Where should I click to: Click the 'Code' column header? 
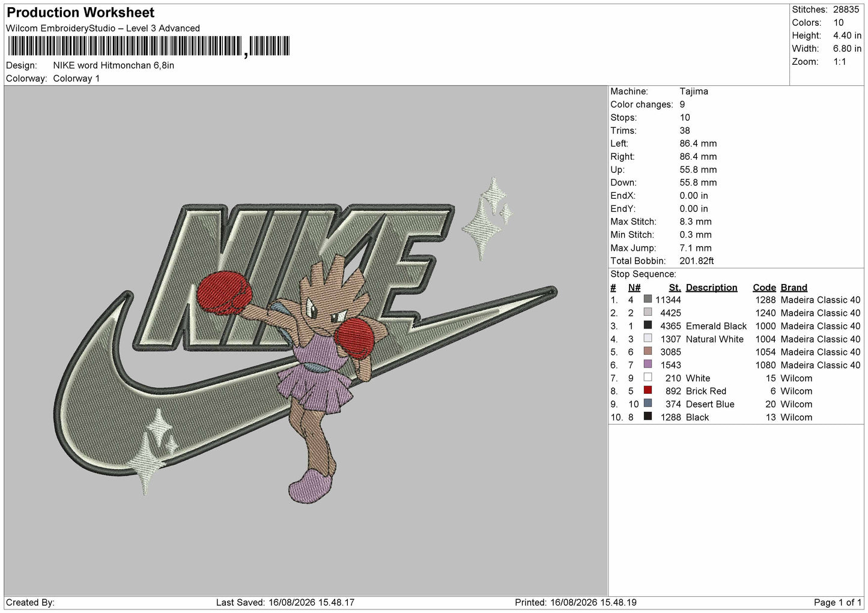tap(764, 287)
